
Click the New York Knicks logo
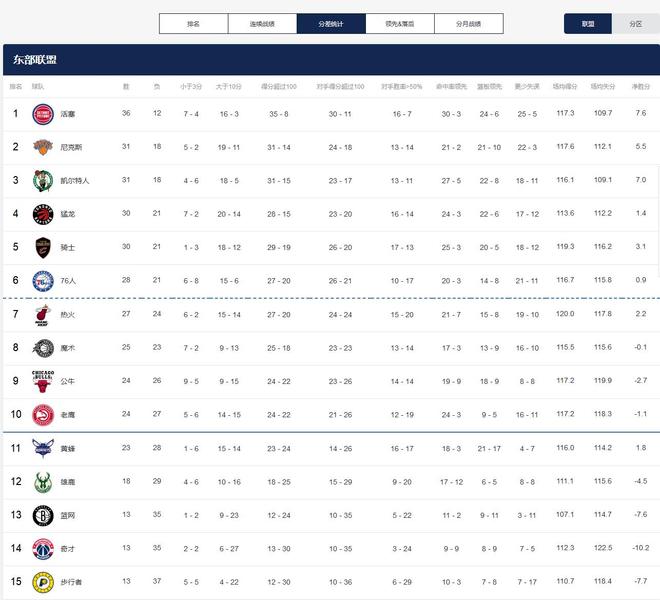[x=42, y=147]
